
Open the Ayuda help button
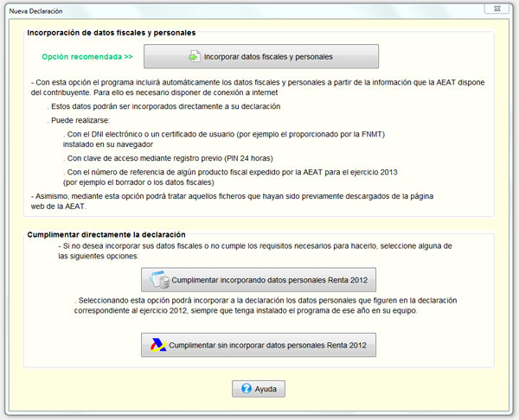click(259, 389)
